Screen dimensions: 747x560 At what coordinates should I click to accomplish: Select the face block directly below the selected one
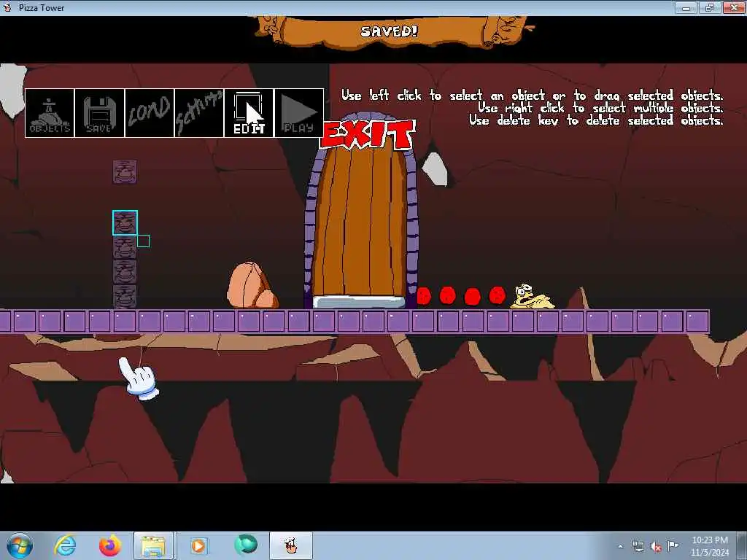[x=125, y=247]
